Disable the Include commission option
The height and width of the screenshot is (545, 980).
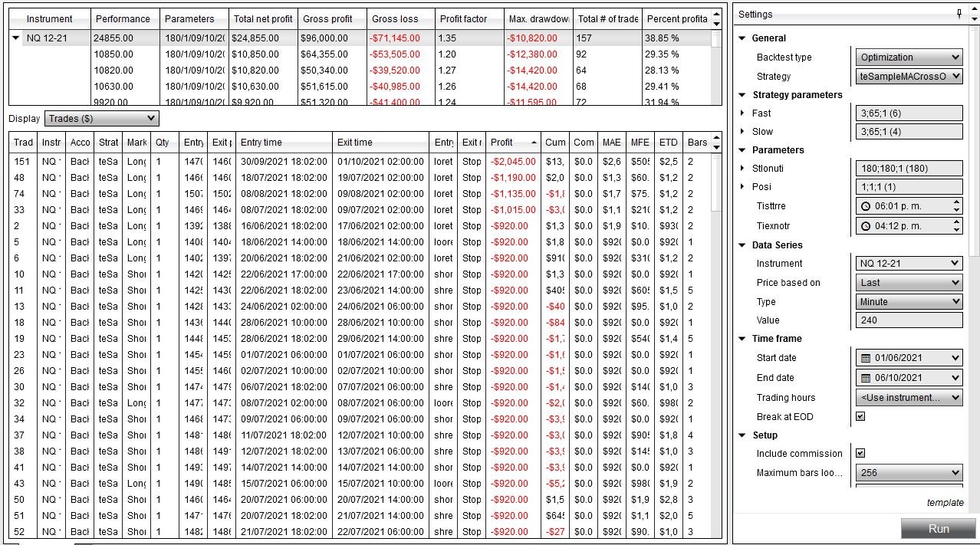click(860, 453)
